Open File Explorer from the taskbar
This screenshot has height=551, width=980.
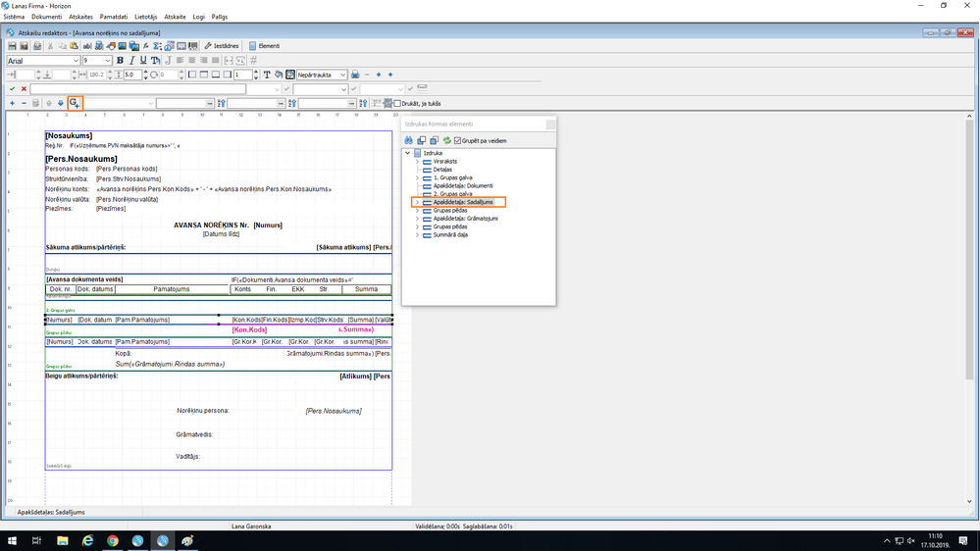point(63,541)
